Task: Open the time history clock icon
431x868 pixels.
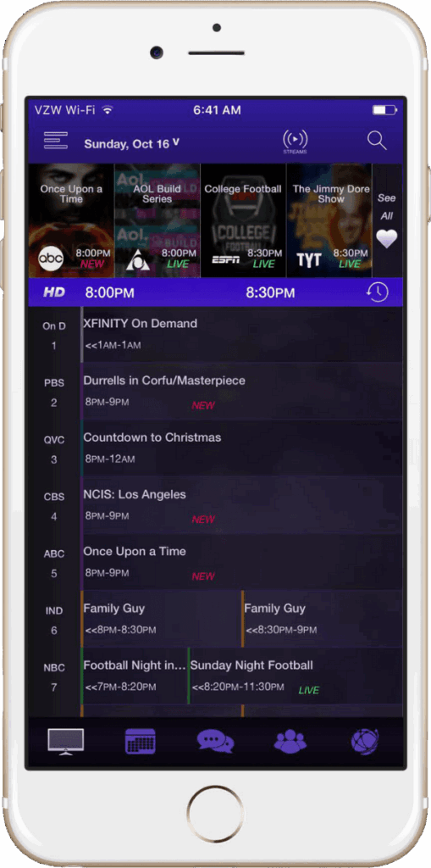Action: pyautogui.click(x=378, y=292)
